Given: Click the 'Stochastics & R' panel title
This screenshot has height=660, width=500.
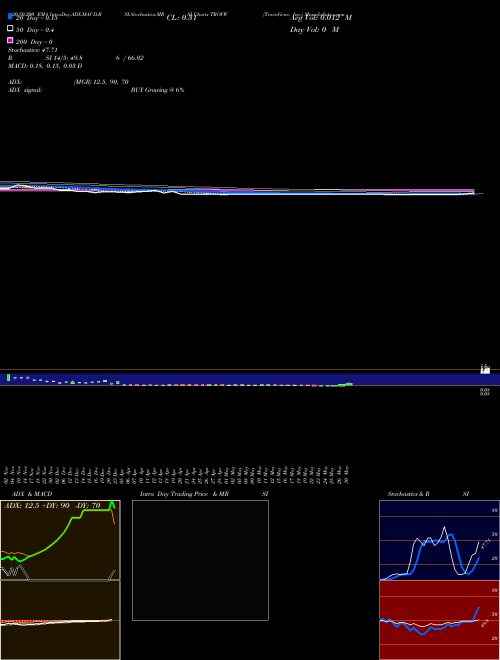Looking at the screenshot, I should pos(409,494).
